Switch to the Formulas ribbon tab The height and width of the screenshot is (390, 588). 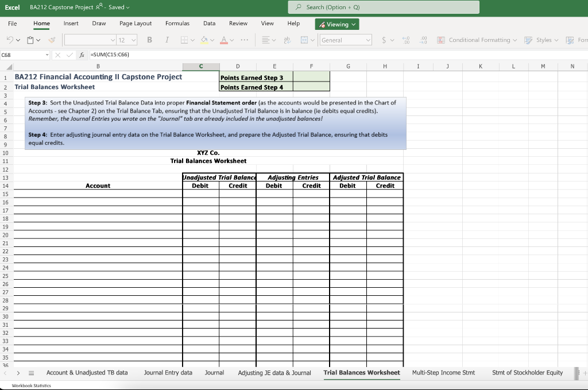[x=177, y=24]
